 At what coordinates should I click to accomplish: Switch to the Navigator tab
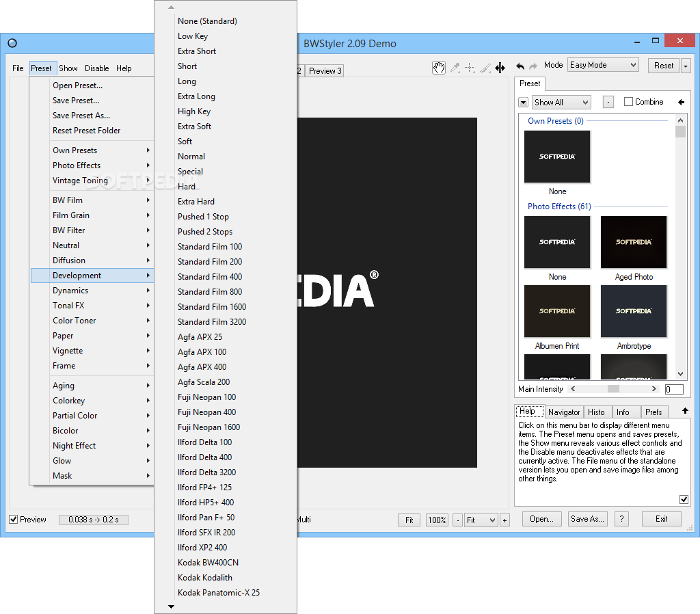coord(564,412)
